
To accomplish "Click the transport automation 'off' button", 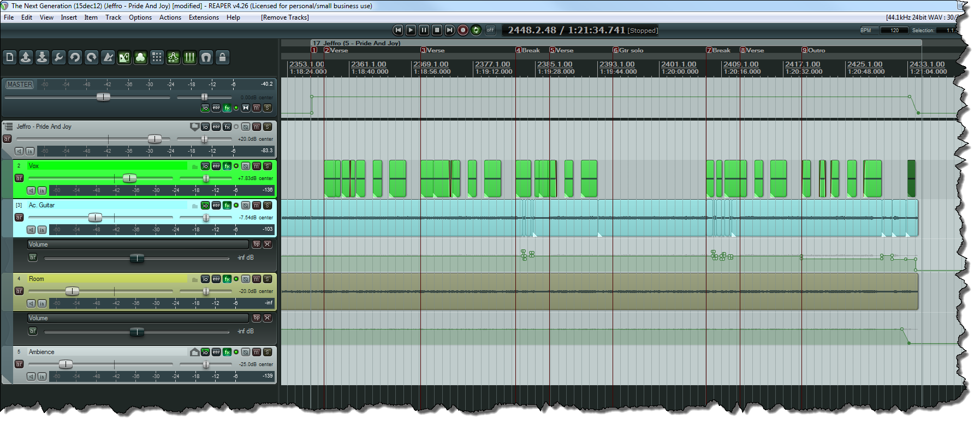I will click(490, 30).
